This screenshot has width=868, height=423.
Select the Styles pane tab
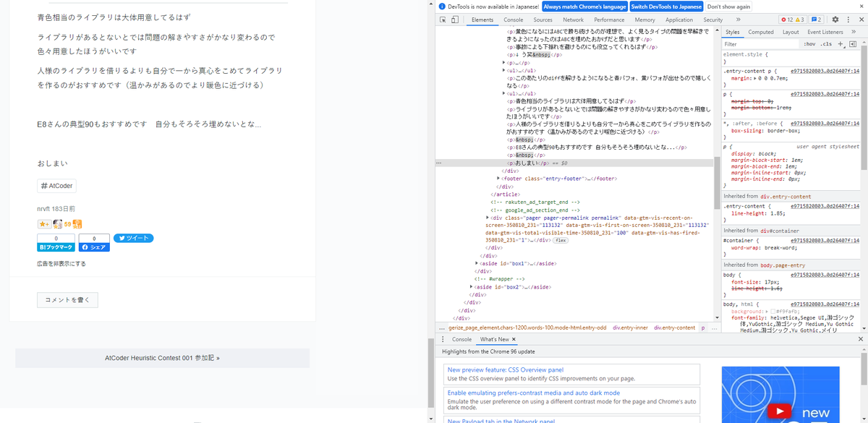coord(733,32)
